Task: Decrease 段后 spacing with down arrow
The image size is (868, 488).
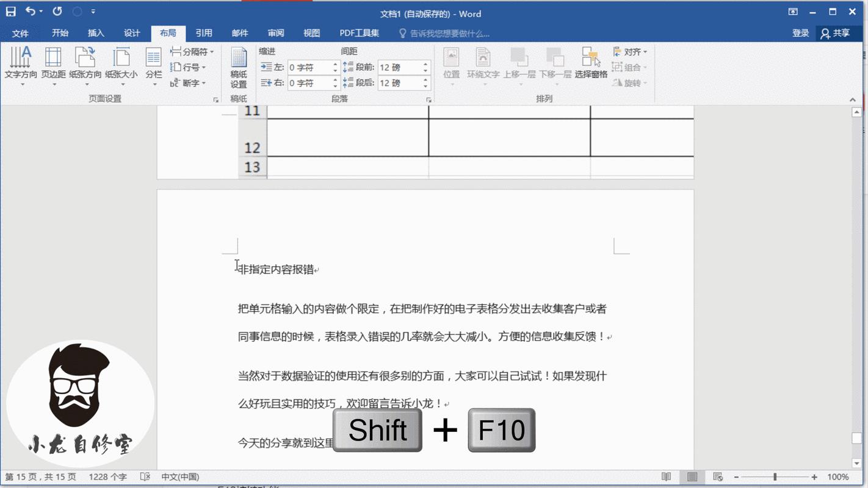Action: tap(425, 87)
